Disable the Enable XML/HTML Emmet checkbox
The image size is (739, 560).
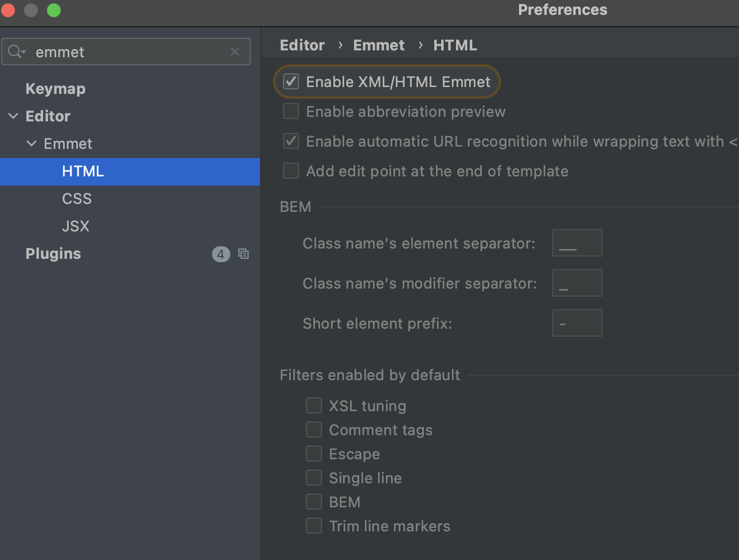(x=291, y=81)
